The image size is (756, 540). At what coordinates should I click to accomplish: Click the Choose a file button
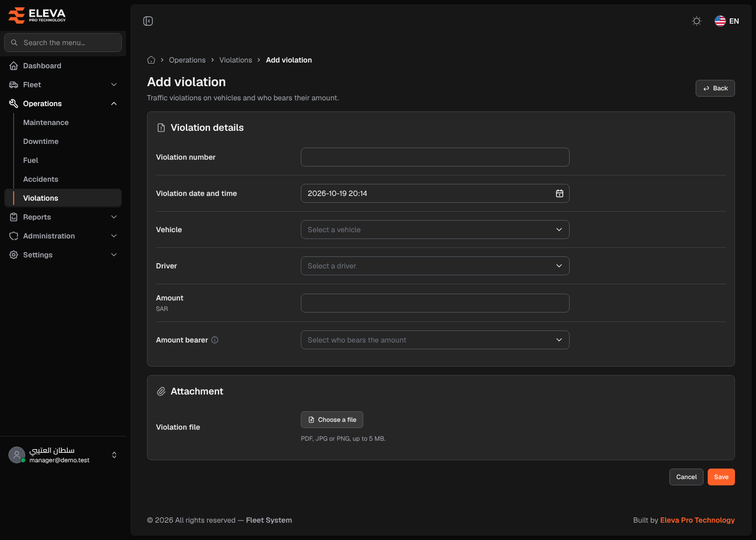pyautogui.click(x=332, y=420)
